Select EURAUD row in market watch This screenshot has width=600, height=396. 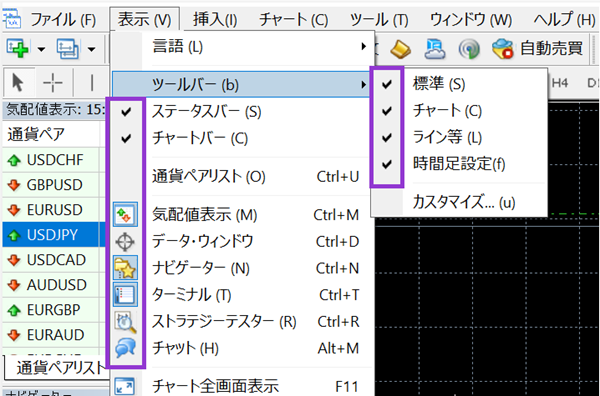coord(54,335)
